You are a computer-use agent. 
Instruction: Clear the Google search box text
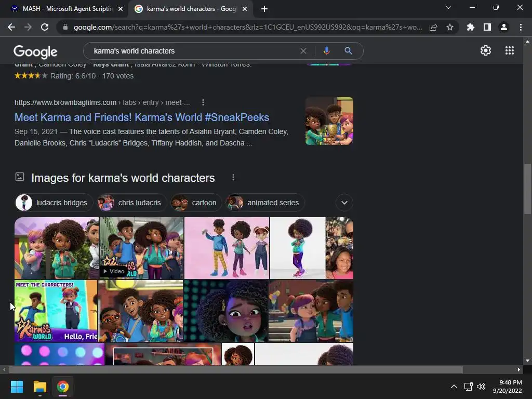303,51
